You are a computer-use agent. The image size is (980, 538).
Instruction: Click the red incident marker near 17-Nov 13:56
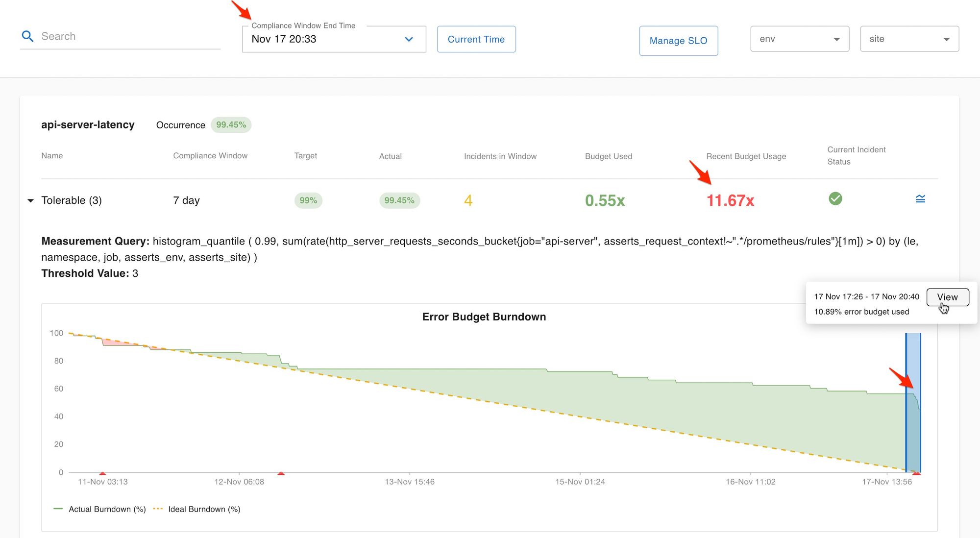click(916, 473)
